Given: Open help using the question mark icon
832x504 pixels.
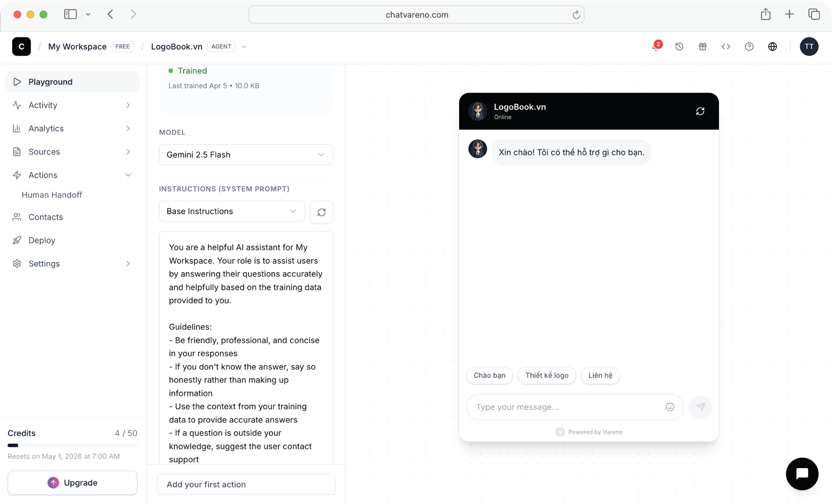Looking at the screenshot, I should 749,46.
